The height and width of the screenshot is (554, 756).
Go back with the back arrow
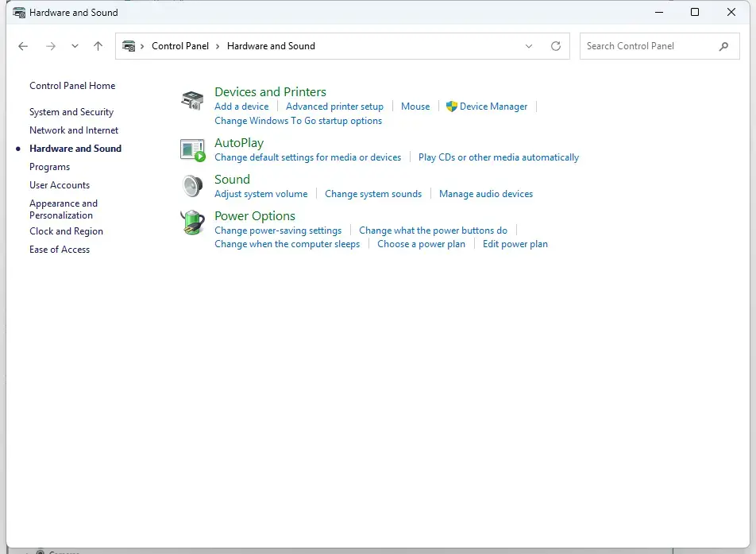pos(23,46)
